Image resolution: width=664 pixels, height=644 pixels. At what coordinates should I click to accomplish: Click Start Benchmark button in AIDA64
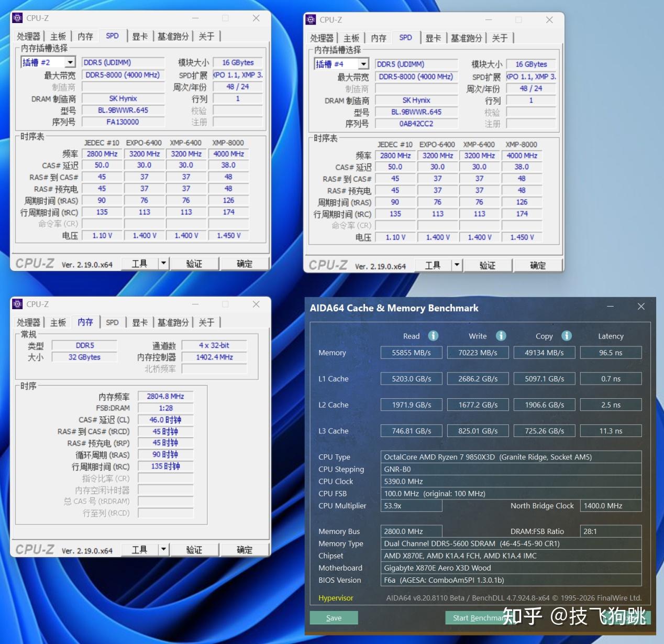[479, 618]
